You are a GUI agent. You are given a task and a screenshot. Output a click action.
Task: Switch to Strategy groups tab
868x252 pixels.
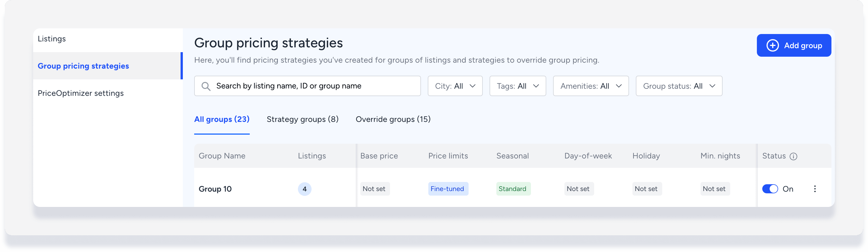pos(302,119)
